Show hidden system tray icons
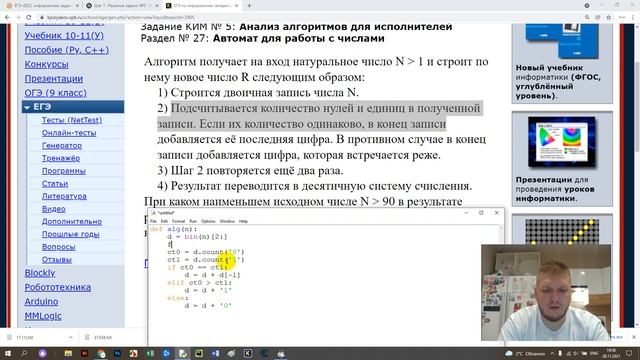The image size is (640, 360). [x=552, y=353]
